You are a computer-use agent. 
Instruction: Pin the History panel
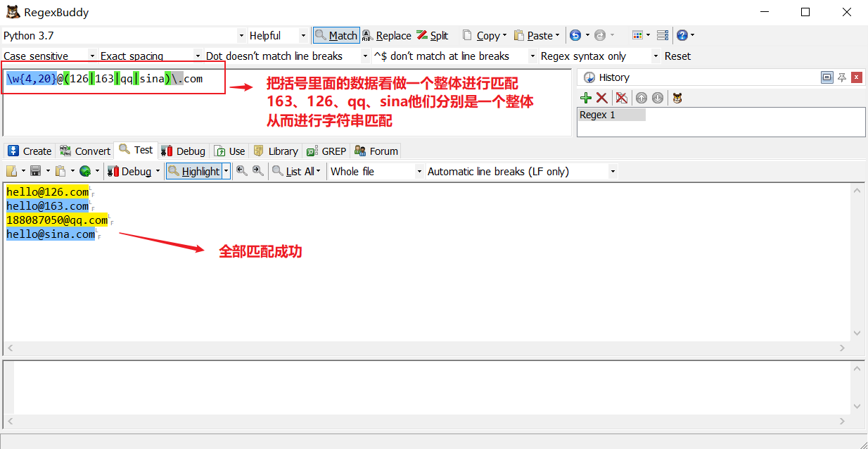tap(842, 77)
